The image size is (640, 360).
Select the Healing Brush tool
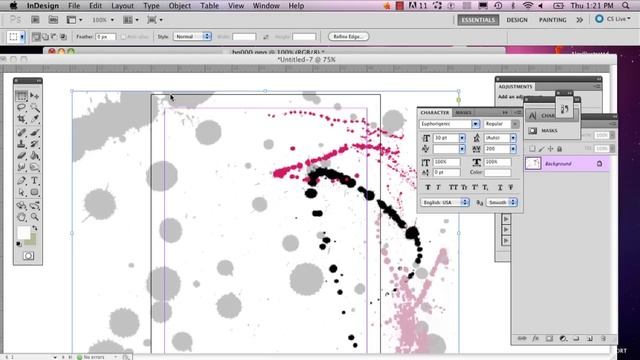(21, 132)
